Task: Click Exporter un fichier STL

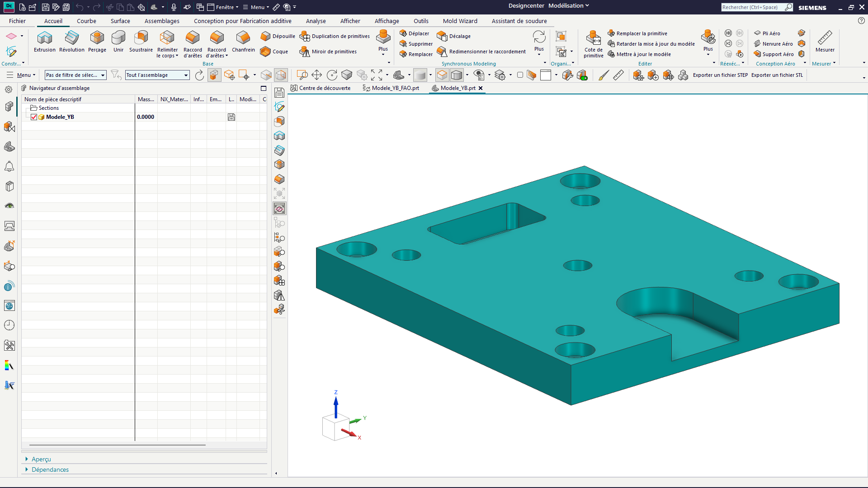Action: point(777,75)
